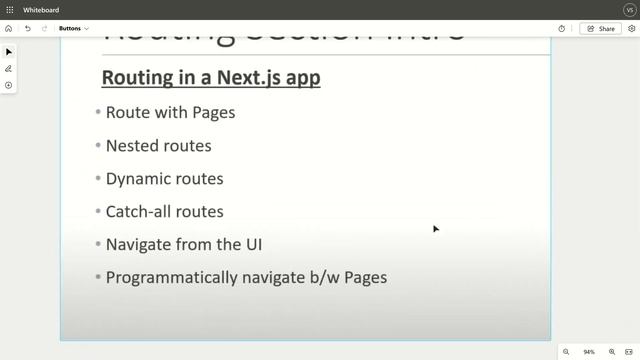Choose the Select pointer tool

pos(9,52)
